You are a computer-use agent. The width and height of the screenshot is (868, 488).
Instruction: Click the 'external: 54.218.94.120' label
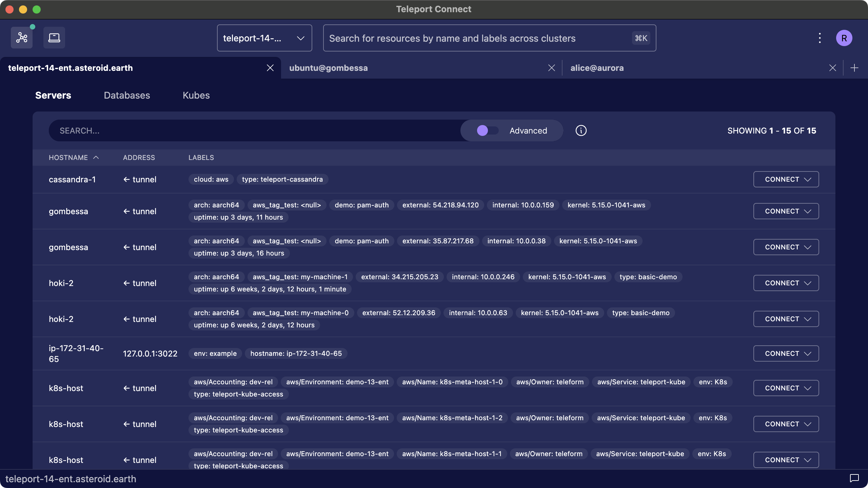[440, 205]
